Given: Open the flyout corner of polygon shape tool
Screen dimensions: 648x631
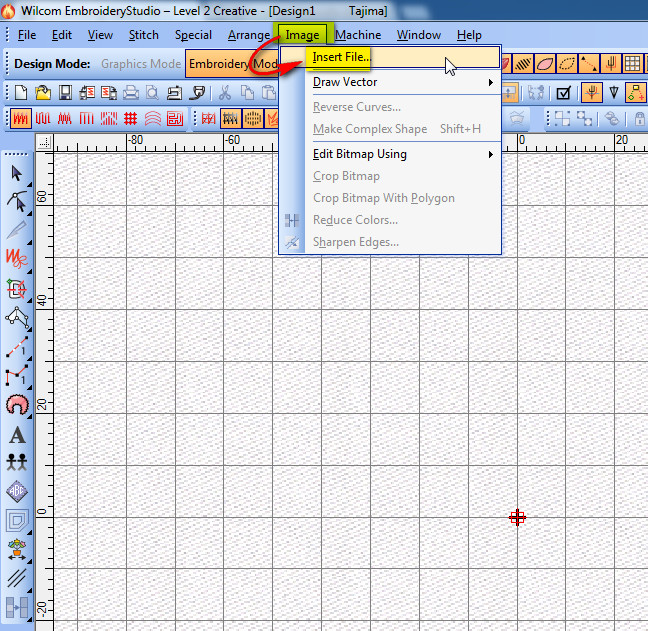Looking at the screenshot, I should click(29, 329).
